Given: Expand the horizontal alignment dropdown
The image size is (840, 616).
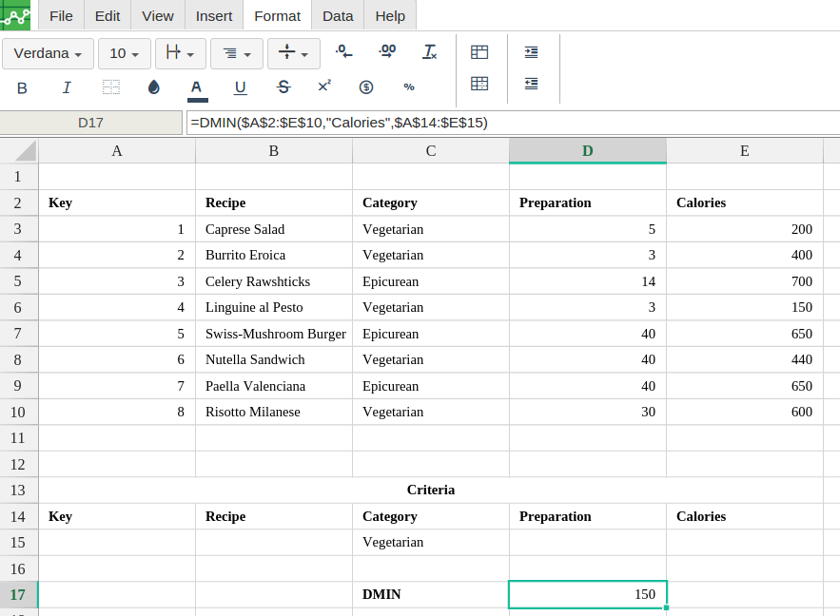Looking at the screenshot, I should [x=237, y=54].
